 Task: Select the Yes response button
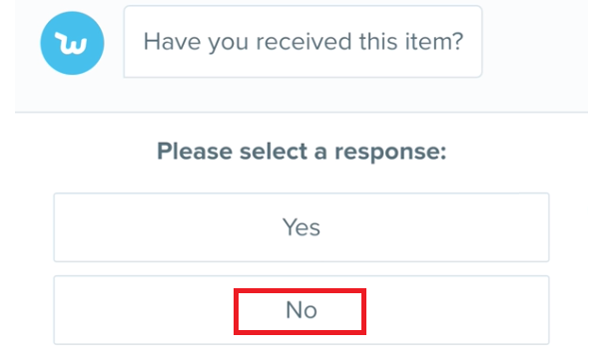(301, 227)
